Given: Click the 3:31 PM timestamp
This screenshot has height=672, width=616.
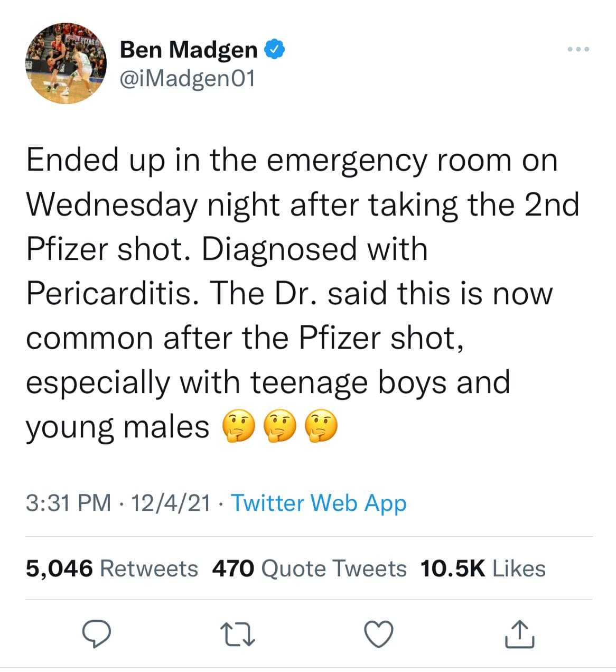Looking at the screenshot, I should (69, 503).
